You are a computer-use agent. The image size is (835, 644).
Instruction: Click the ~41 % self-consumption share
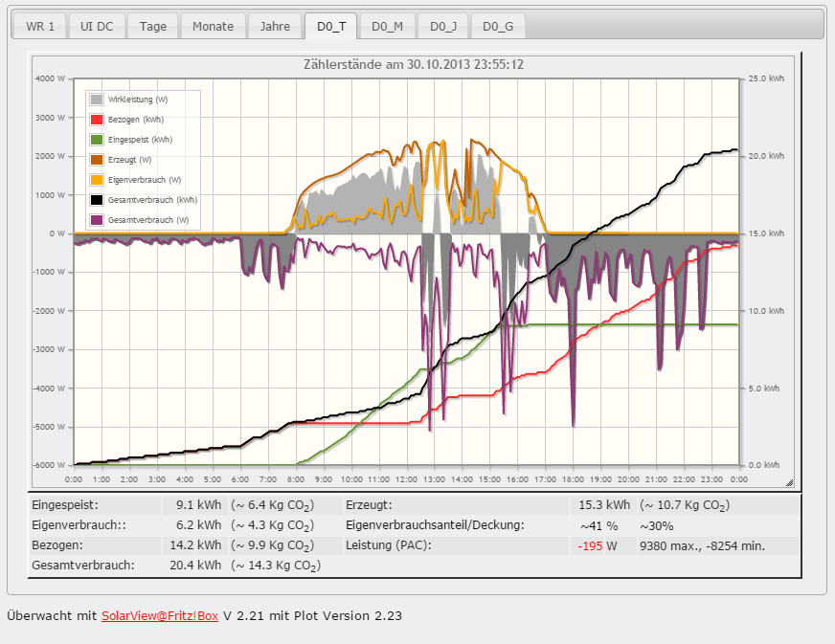[x=599, y=526]
